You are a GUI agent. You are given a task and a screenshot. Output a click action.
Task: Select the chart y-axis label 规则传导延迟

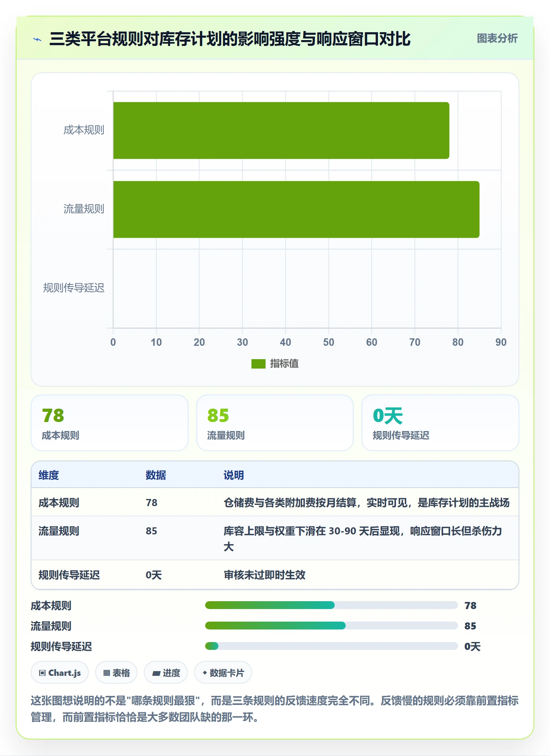pos(74,288)
